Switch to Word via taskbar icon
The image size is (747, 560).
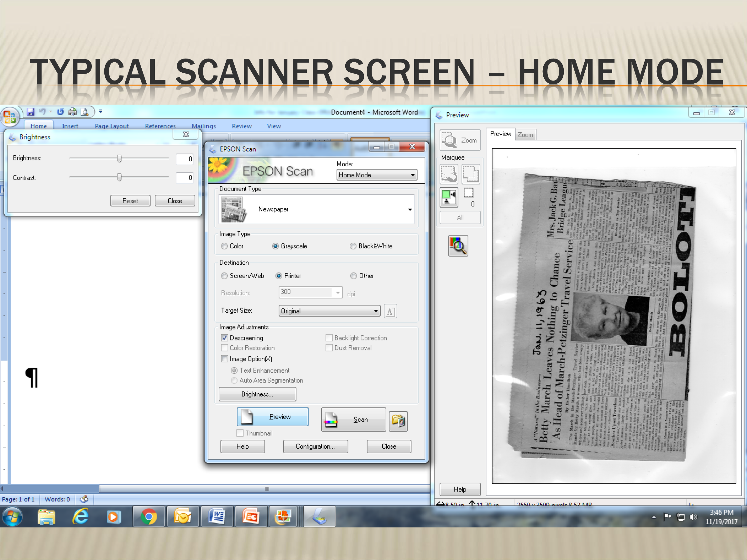[217, 517]
